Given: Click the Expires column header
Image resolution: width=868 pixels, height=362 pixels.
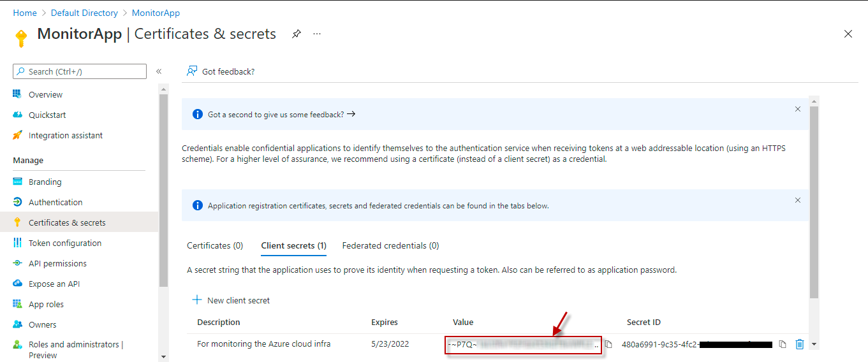Looking at the screenshot, I should click(x=385, y=322).
